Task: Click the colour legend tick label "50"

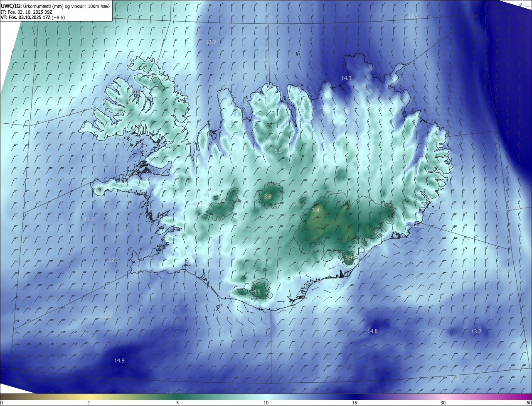Action: click(x=529, y=403)
